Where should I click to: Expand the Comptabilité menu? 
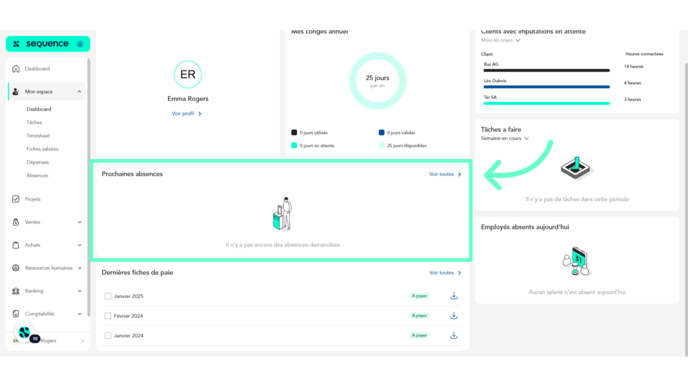[79, 314]
